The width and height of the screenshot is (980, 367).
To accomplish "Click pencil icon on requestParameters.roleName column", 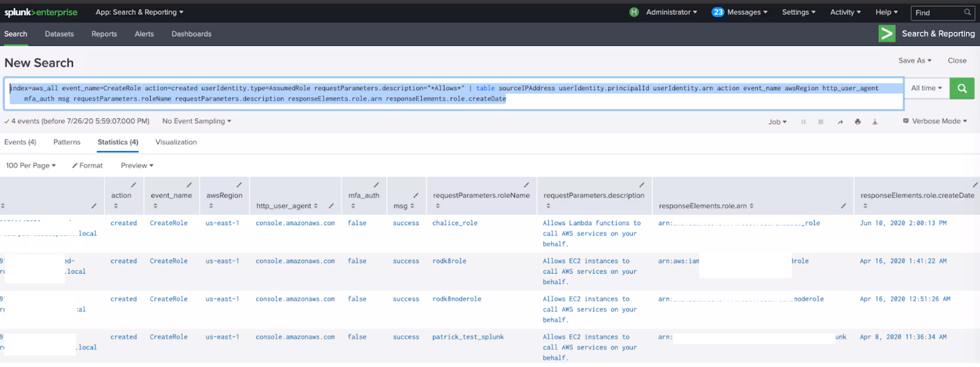I will point(526,185).
